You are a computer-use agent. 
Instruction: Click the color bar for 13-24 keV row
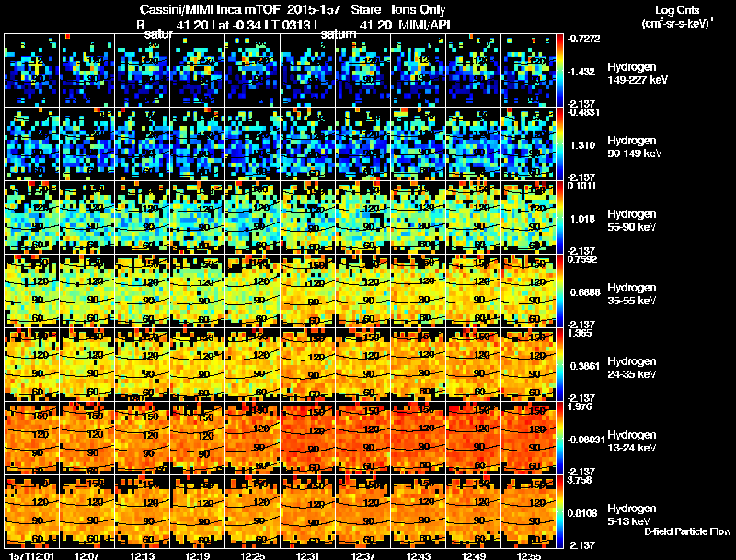click(x=560, y=438)
